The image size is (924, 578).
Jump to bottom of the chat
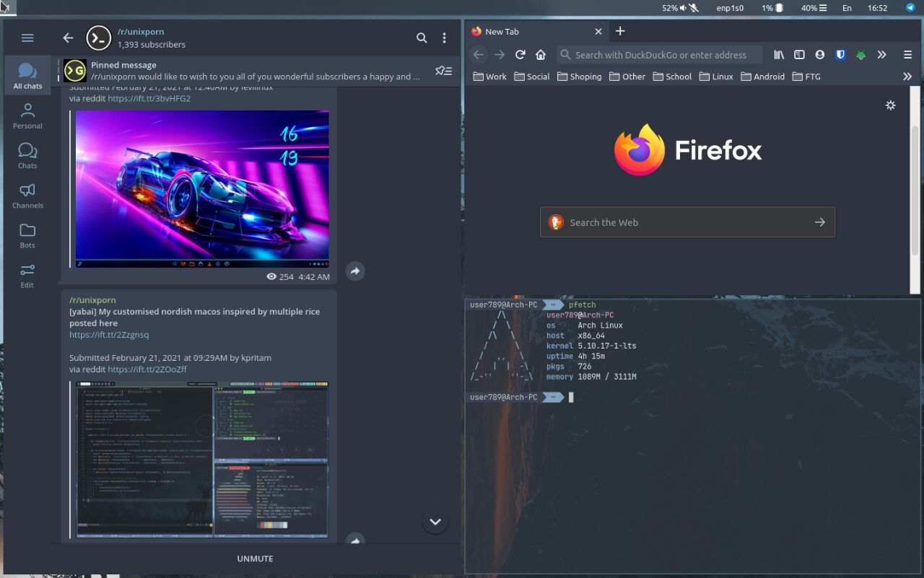pyautogui.click(x=435, y=521)
